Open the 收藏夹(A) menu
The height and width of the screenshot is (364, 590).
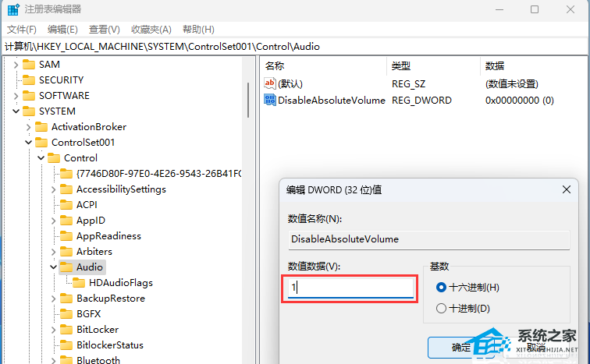pos(151,30)
